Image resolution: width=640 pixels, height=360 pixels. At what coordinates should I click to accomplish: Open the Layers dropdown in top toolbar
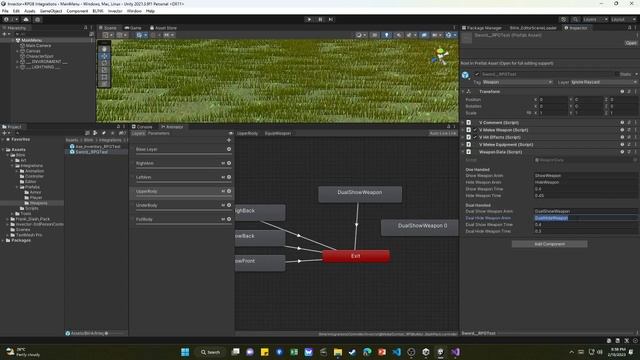[595, 19]
